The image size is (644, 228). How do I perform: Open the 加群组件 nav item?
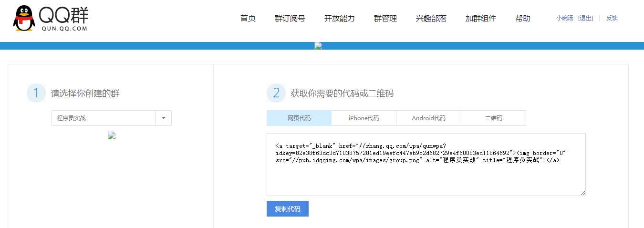pyautogui.click(x=481, y=19)
